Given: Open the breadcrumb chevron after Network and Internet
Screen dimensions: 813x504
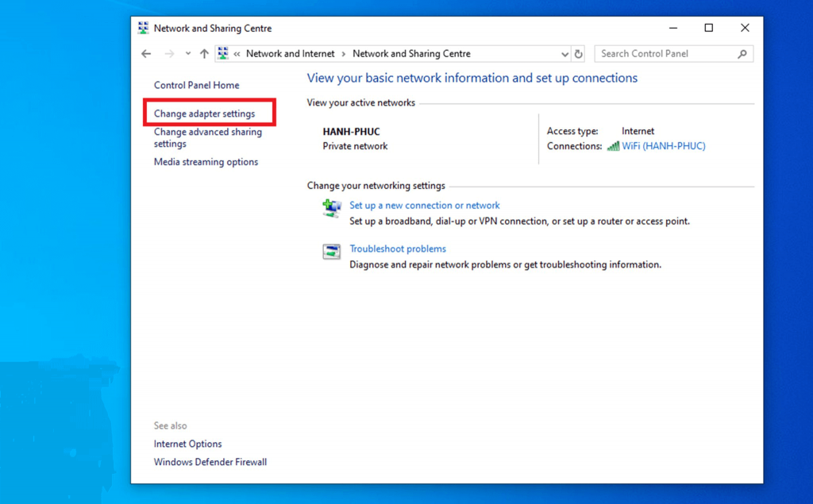Looking at the screenshot, I should coord(343,54).
